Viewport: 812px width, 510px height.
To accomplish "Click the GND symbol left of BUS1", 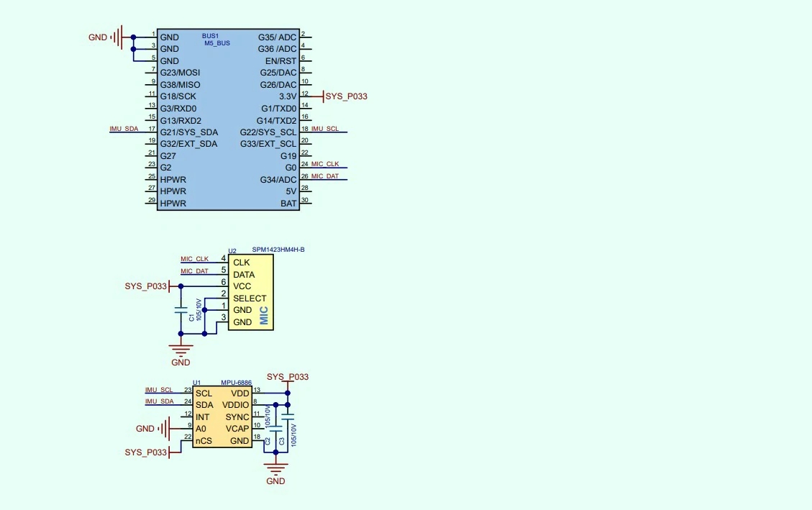I will click(x=119, y=37).
